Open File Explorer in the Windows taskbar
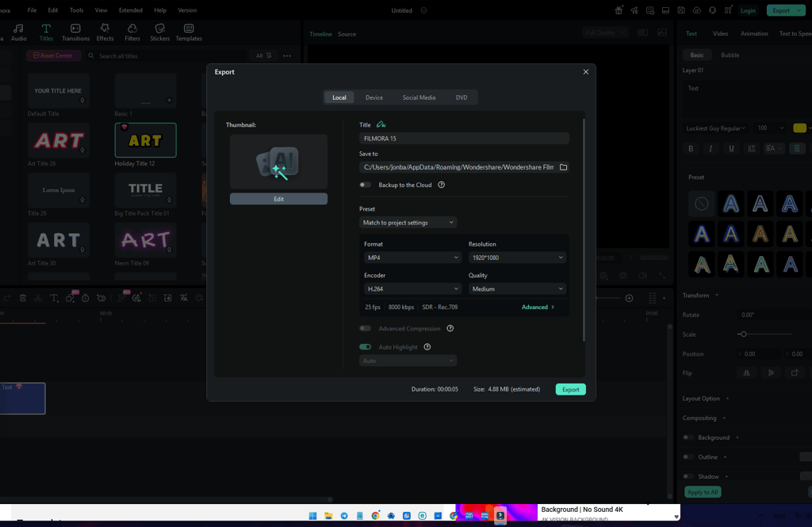The width and height of the screenshot is (812, 527). (x=328, y=516)
